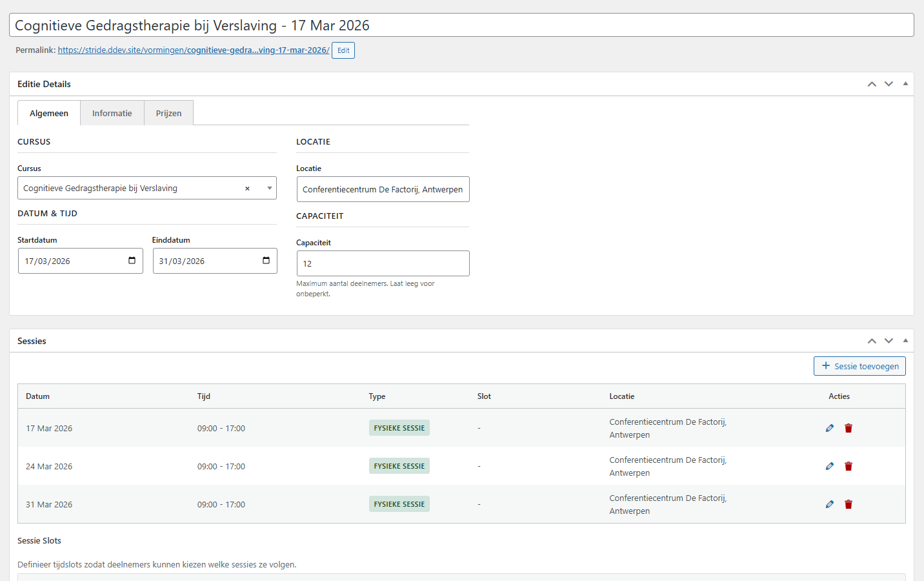Collapse the Sessies panel
924x581 pixels.
pyautogui.click(x=905, y=341)
